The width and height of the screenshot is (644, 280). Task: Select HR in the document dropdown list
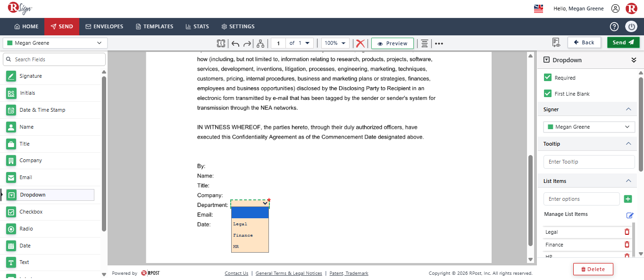250,247
